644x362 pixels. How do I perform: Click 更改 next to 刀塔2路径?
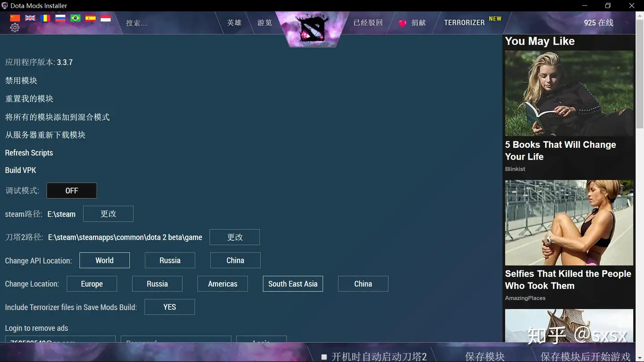[x=235, y=237]
